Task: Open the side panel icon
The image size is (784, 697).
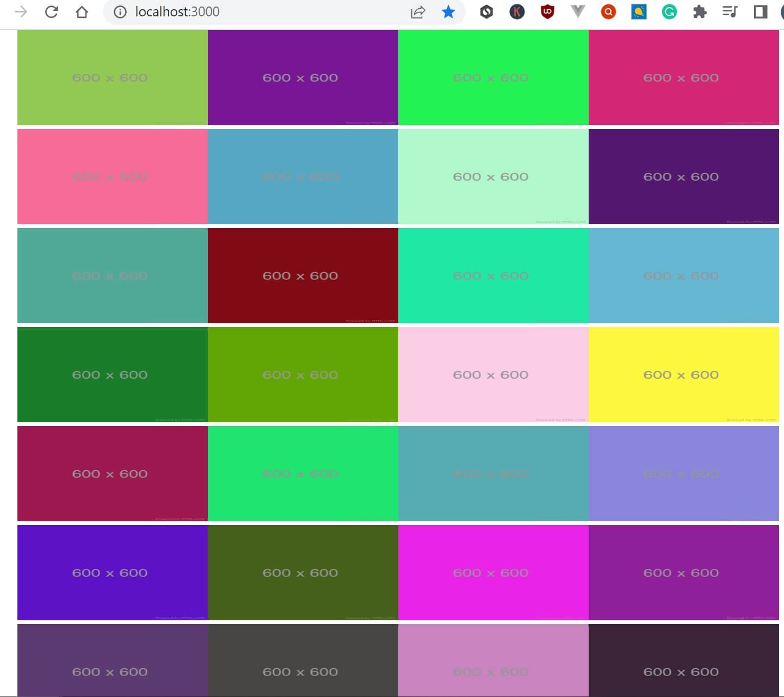Action: [761, 11]
